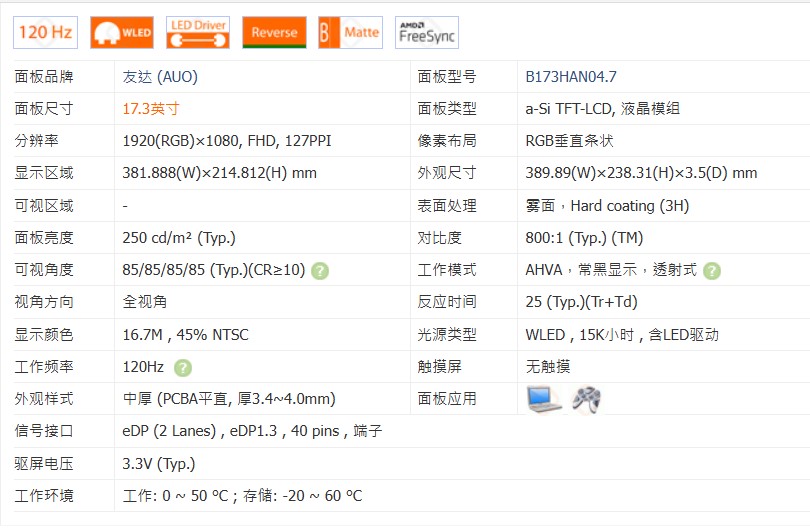Select the LED Driver badge
This screenshot has width=810, height=532.
pyautogui.click(x=197, y=32)
